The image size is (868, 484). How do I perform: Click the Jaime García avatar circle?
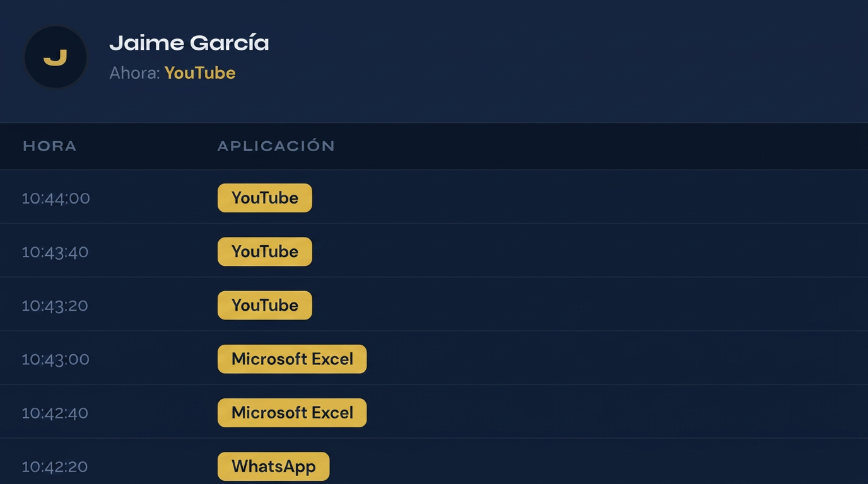point(56,57)
